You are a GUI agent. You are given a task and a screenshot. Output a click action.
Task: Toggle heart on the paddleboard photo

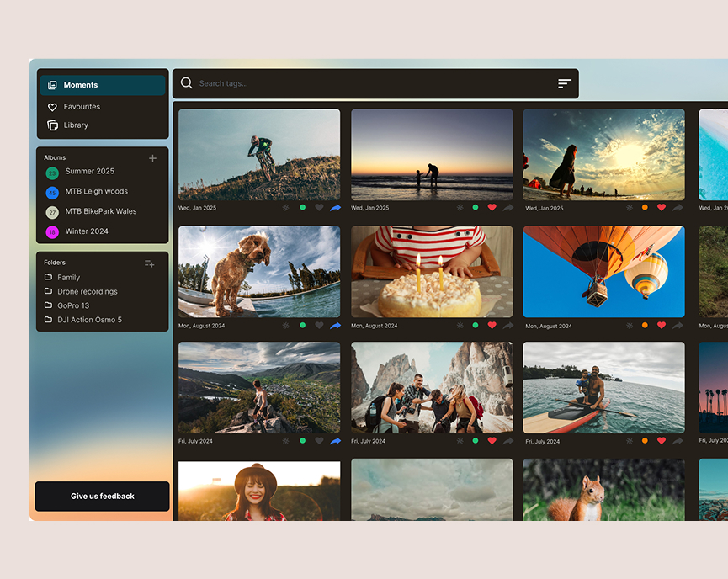coord(662,441)
